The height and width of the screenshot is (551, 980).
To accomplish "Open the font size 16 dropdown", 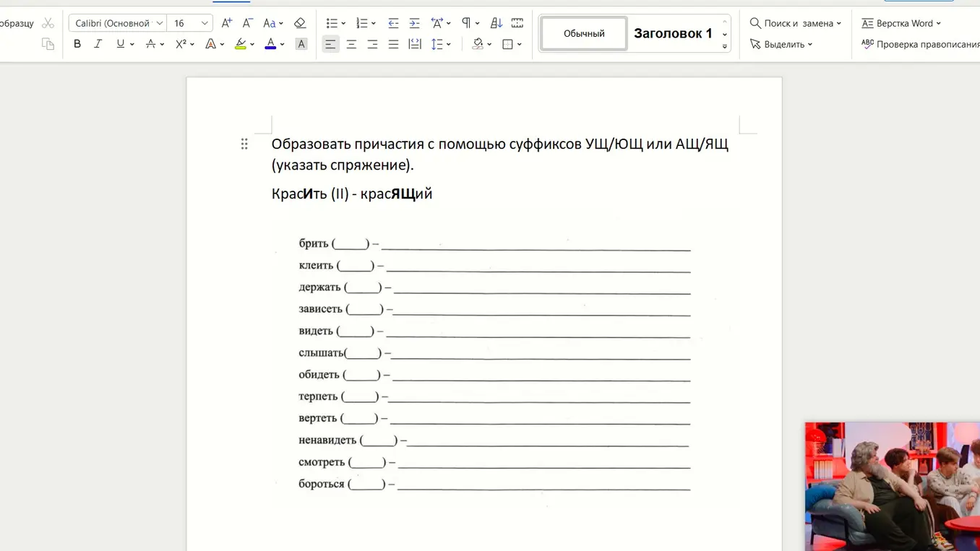I will (205, 23).
